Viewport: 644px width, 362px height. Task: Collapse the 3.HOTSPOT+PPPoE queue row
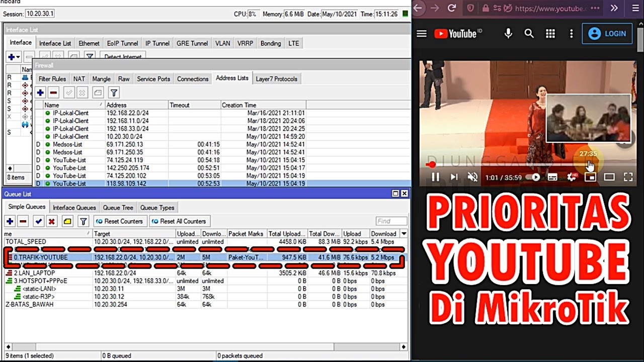point(9,281)
